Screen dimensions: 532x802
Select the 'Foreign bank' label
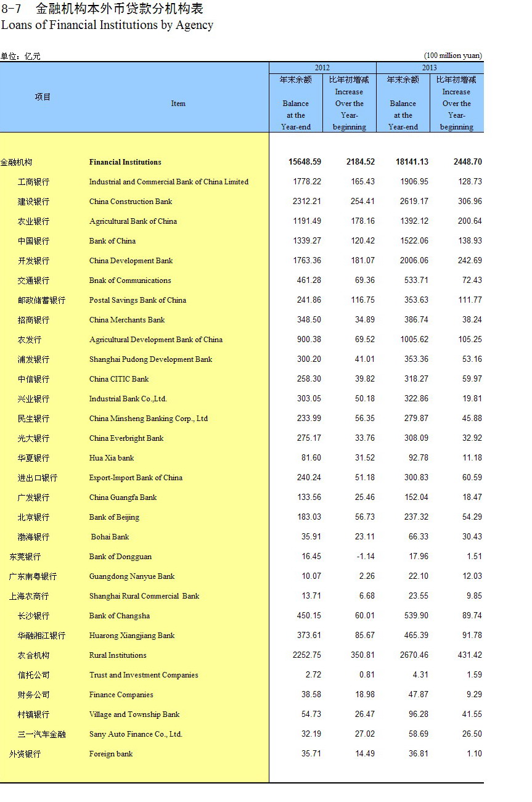click(111, 754)
